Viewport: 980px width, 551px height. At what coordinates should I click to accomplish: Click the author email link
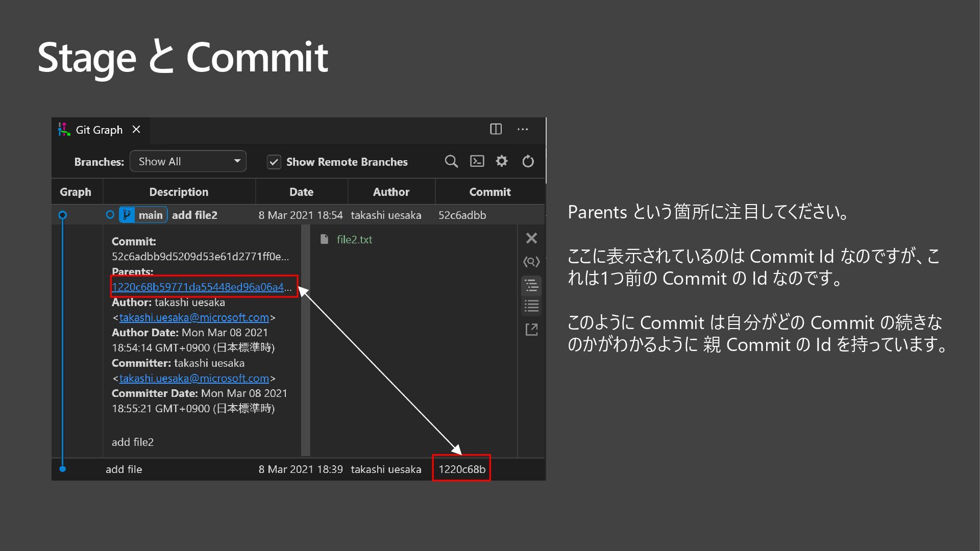(x=194, y=318)
